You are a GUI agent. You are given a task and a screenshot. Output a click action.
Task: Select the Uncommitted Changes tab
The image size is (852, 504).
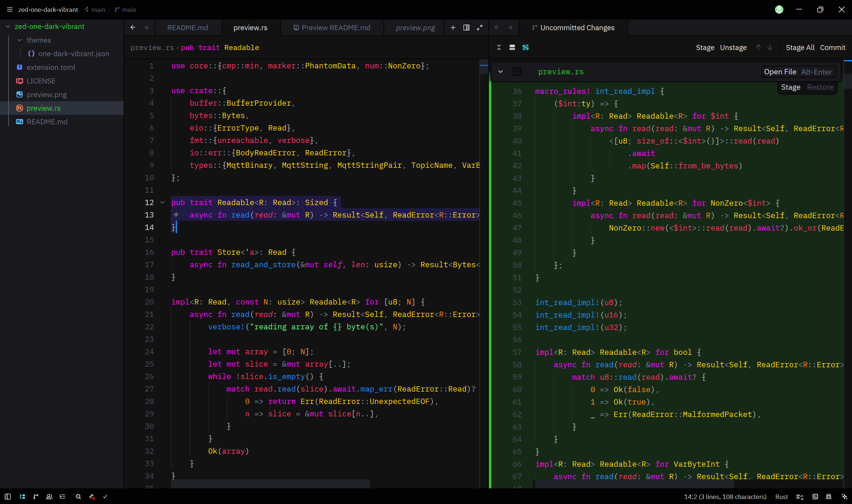point(573,28)
